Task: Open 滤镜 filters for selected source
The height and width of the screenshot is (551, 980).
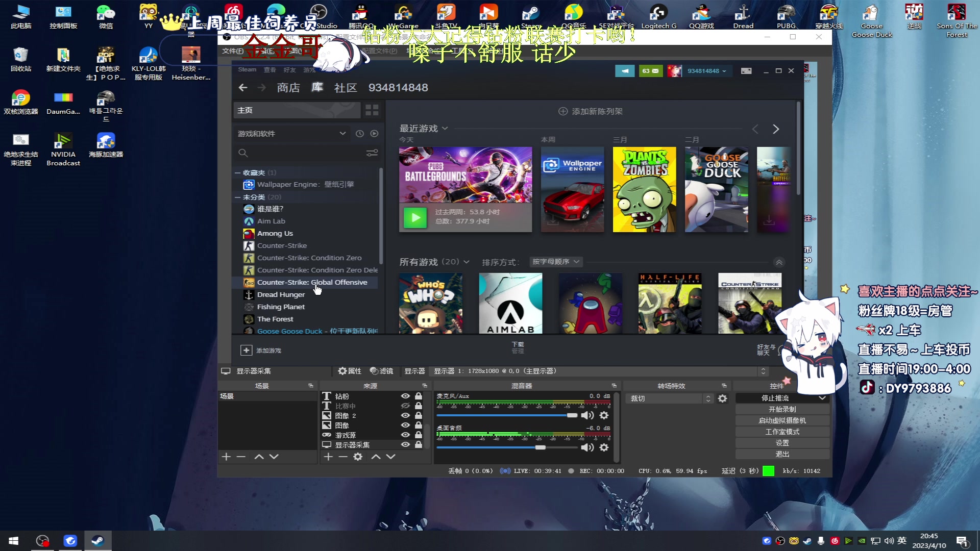Action: 381,371
